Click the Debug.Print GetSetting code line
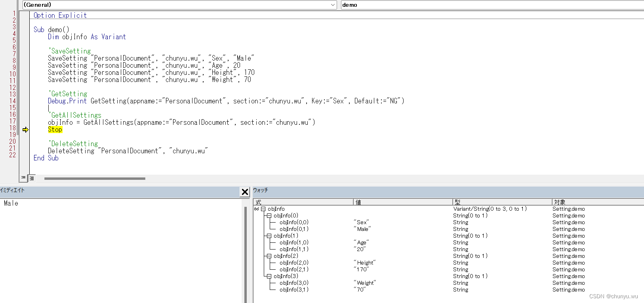This screenshot has height=303, width=644. click(226, 101)
